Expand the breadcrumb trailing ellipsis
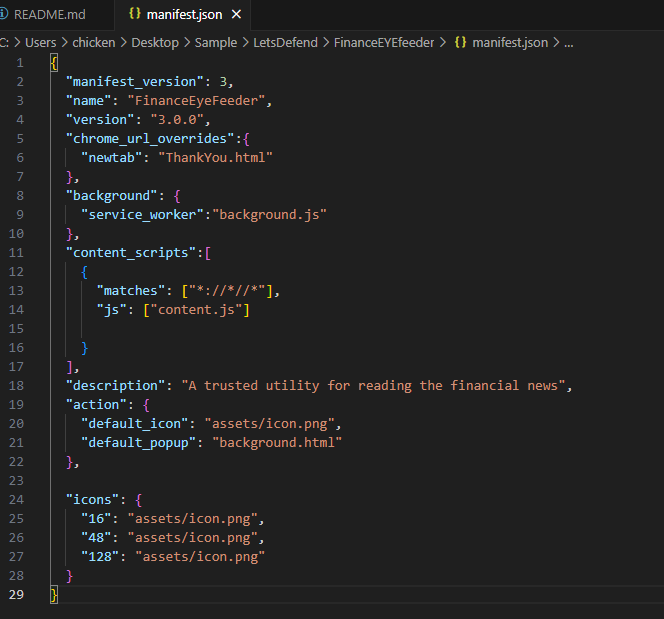The width and height of the screenshot is (664, 619). (569, 43)
